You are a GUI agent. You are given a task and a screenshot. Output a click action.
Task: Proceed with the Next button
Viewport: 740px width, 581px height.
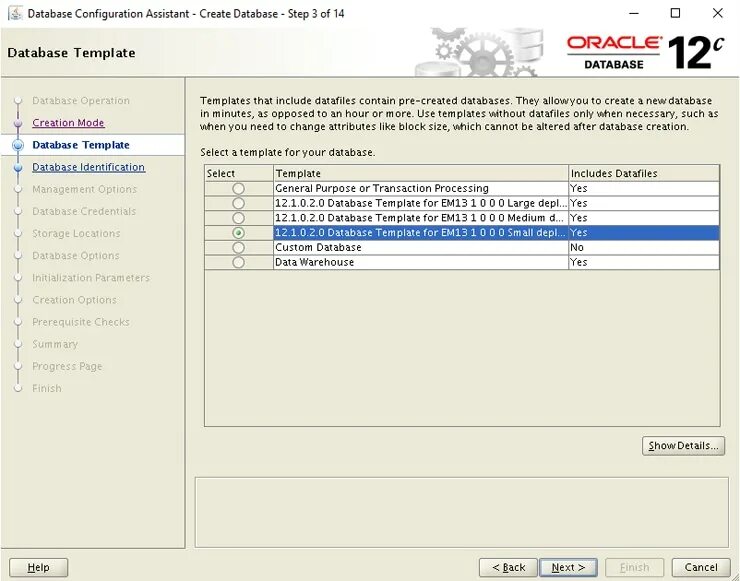(568, 567)
